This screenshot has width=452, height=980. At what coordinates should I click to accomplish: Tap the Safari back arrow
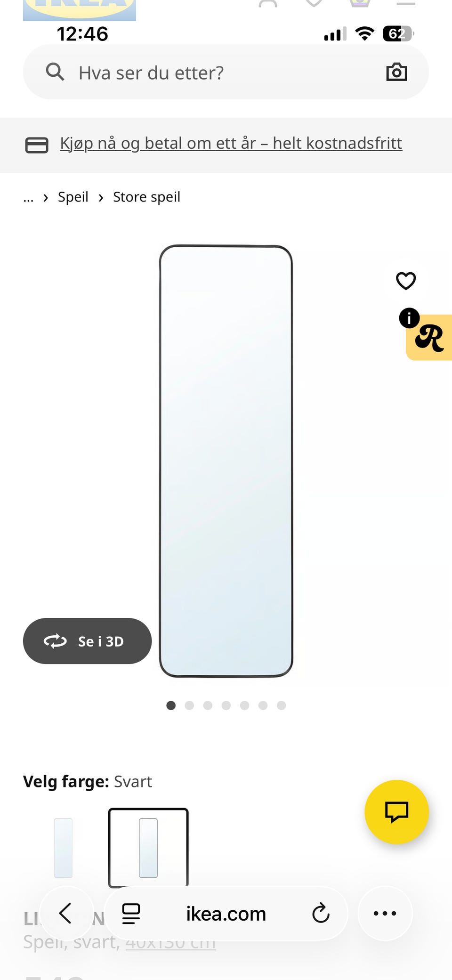(66, 913)
